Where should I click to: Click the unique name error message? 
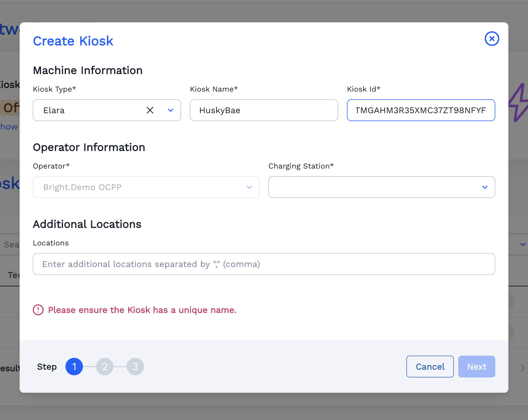tap(142, 310)
